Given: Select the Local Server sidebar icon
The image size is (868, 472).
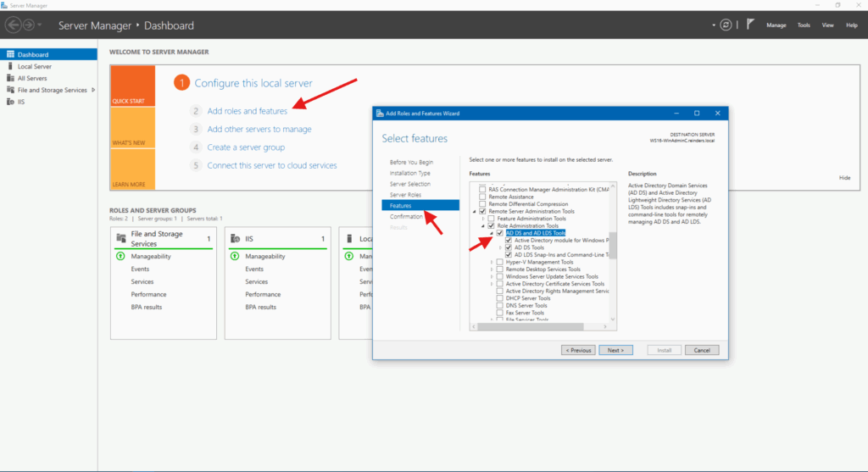Looking at the screenshot, I should 9,66.
